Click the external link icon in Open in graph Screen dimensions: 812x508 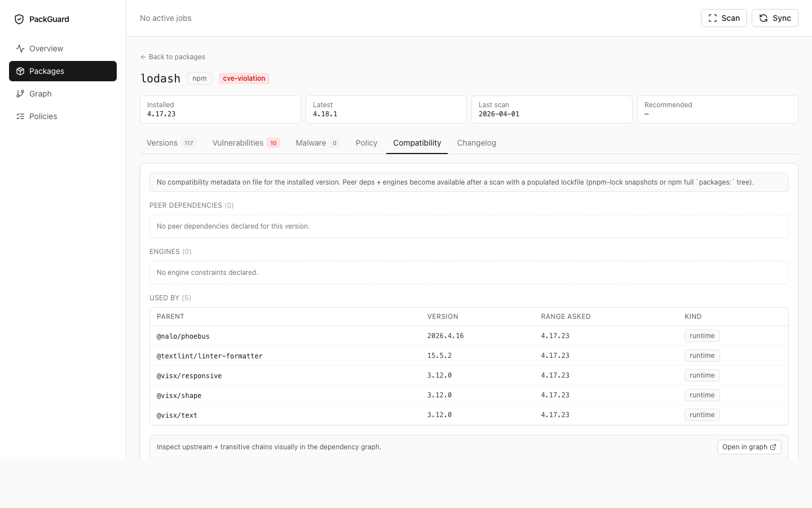tap(773, 447)
